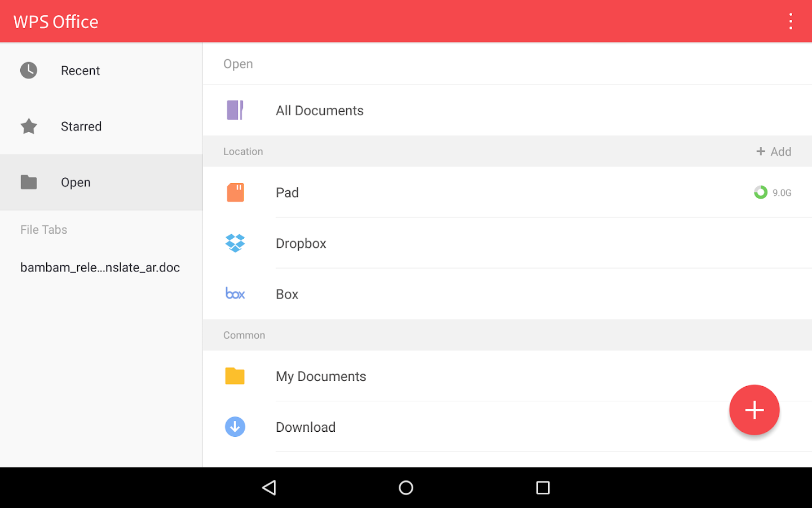Select Recent in the sidebar
The image size is (812, 508).
tap(101, 71)
